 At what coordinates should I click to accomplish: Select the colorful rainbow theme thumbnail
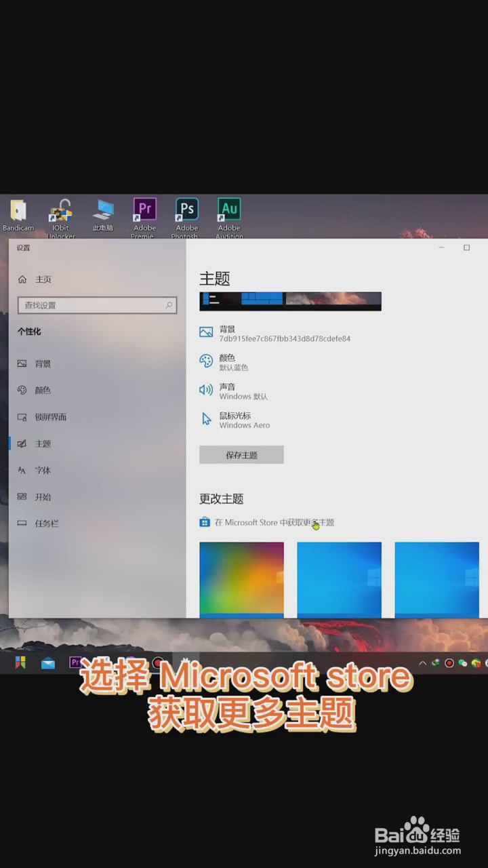[x=241, y=580]
